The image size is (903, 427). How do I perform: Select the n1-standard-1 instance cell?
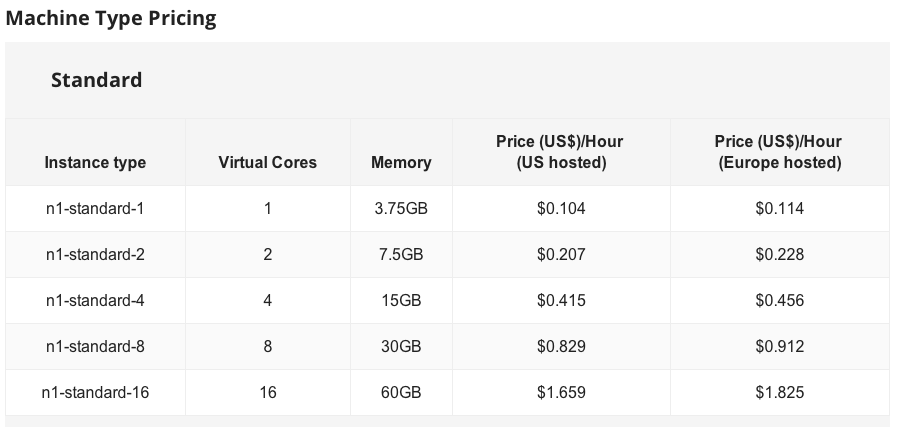[x=95, y=209]
